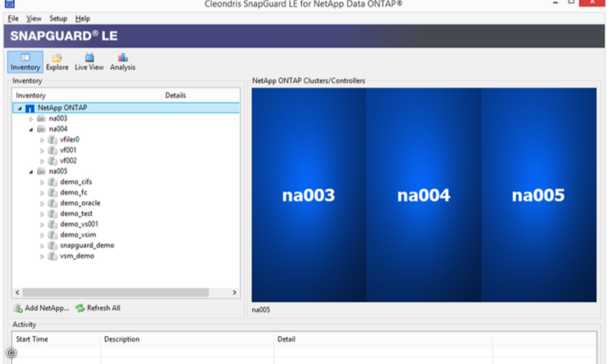This screenshot has height=364, width=607.
Task: Select the NetApp ONTAP tree label
Action: [x=62, y=108]
